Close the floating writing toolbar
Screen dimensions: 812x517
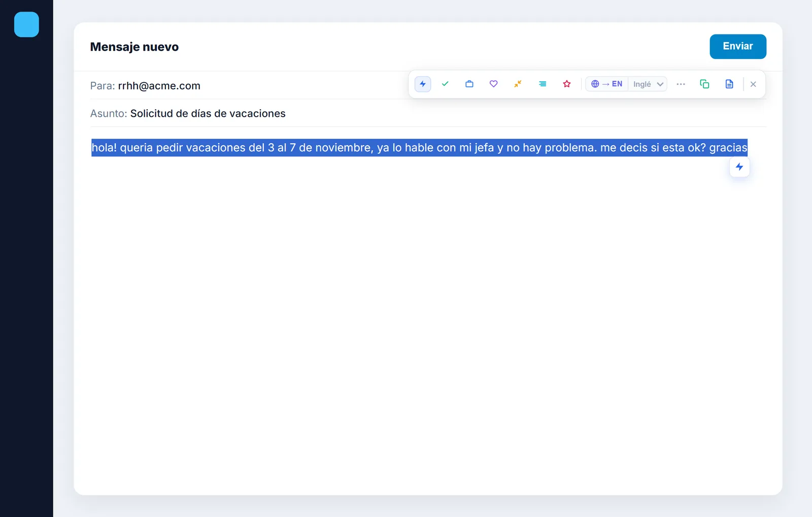(753, 84)
